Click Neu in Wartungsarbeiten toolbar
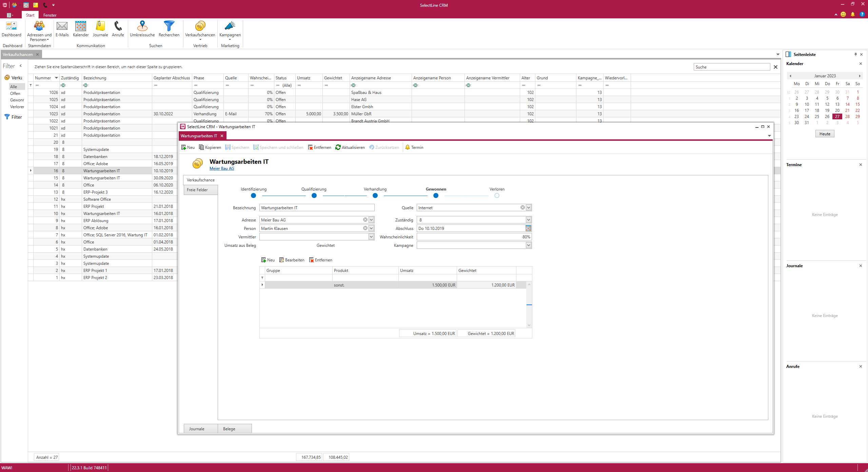Image resolution: width=868 pixels, height=472 pixels. coord(188,147)
